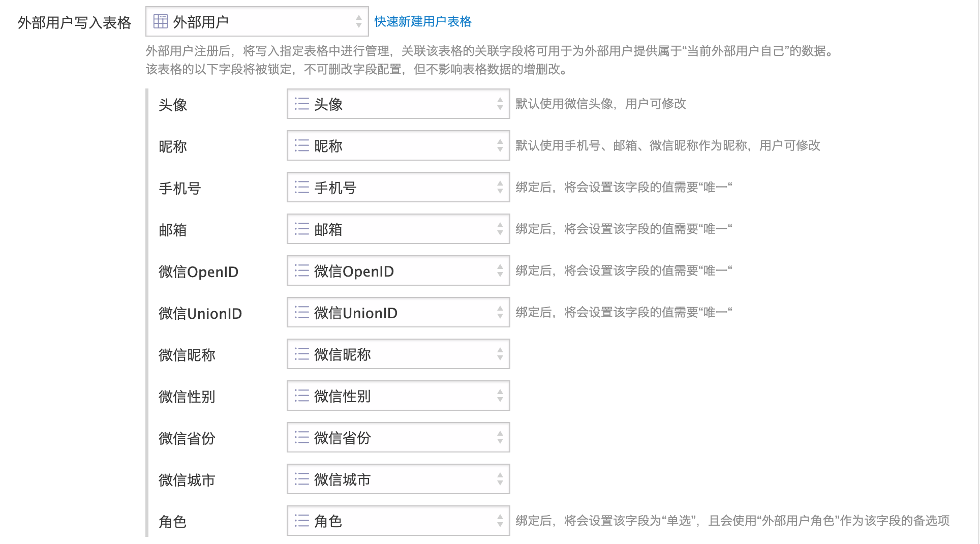This screenshot has height=544, width=980.
Task: Expand the 手机号 selector stepper arrows
Action: click(x=500, y=188)
